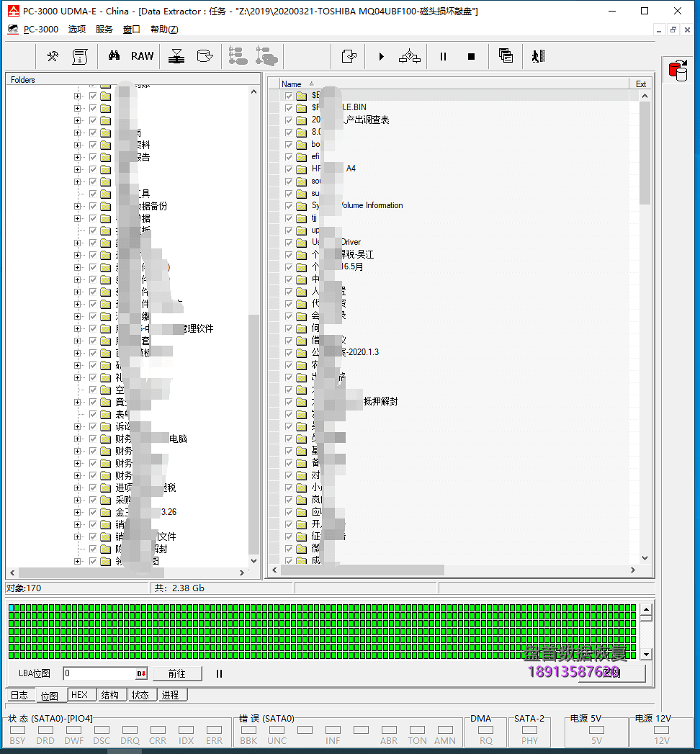Select the -2020.1.3 folder row
Image resolution: width=700 pixels, height=754 pixels.
[x=454, y=352]
